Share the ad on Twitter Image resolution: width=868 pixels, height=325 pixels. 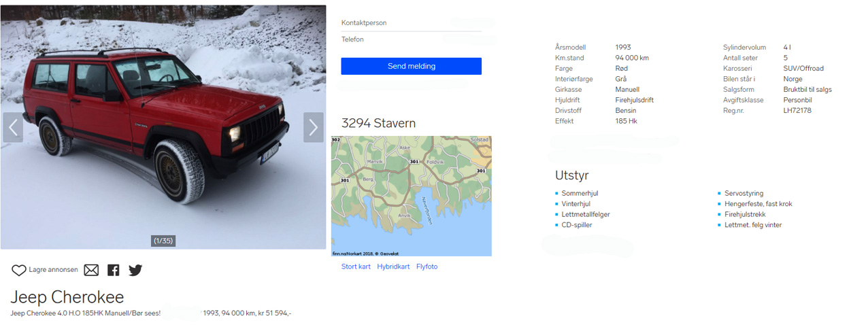coord(135,270)
